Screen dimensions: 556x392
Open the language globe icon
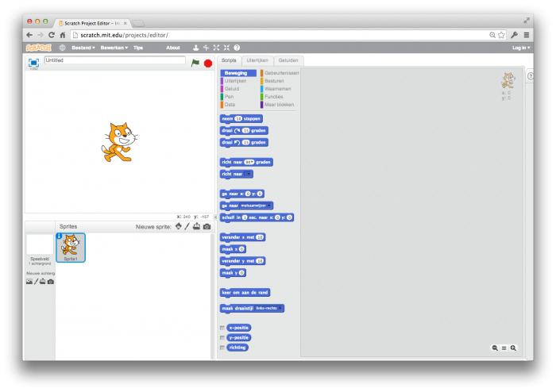(63, 48)
